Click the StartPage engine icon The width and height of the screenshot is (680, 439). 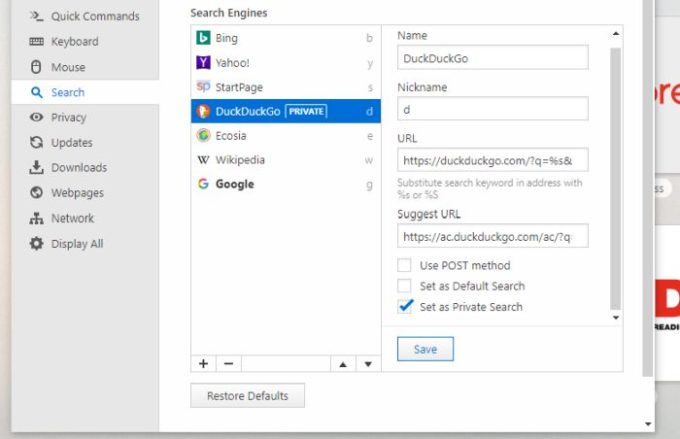[x=203, y=87]
